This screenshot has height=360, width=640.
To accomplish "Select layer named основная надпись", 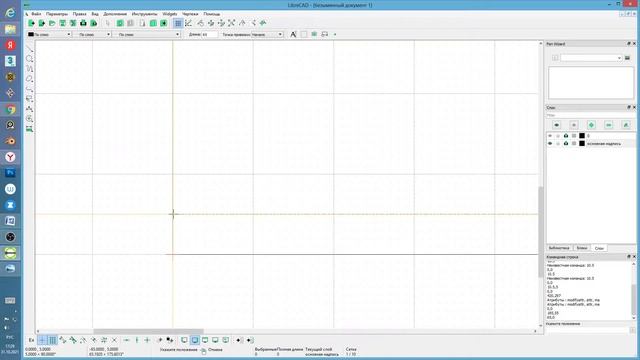I will (x=604, y=144).
